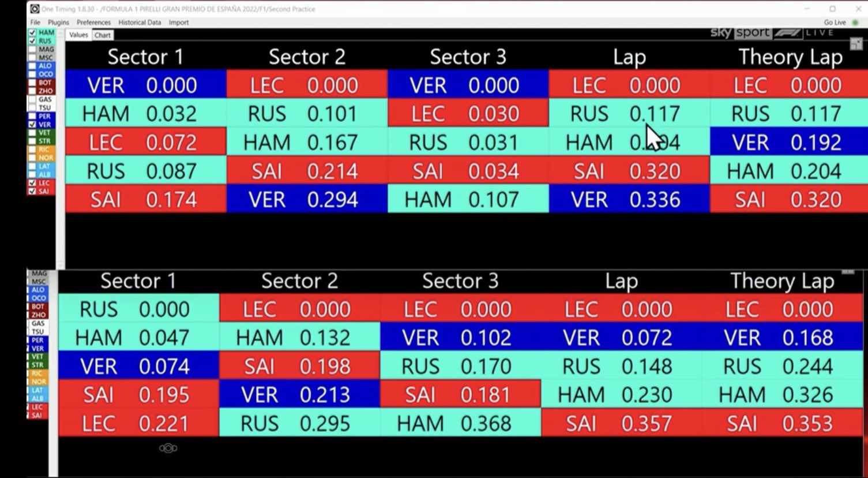868x478 pixels.
Task: Select the RUS 0.087 Sector 1 cell
Action: click(146, 171)
